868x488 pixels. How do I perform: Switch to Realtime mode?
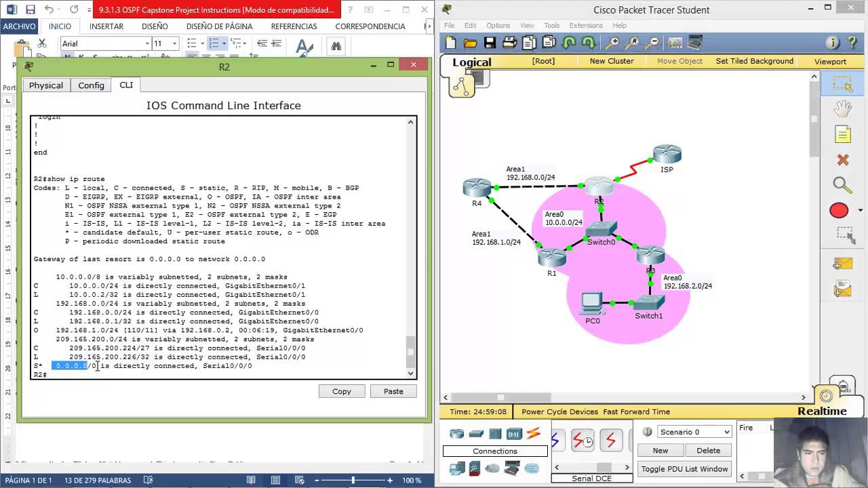coord(822,411)
